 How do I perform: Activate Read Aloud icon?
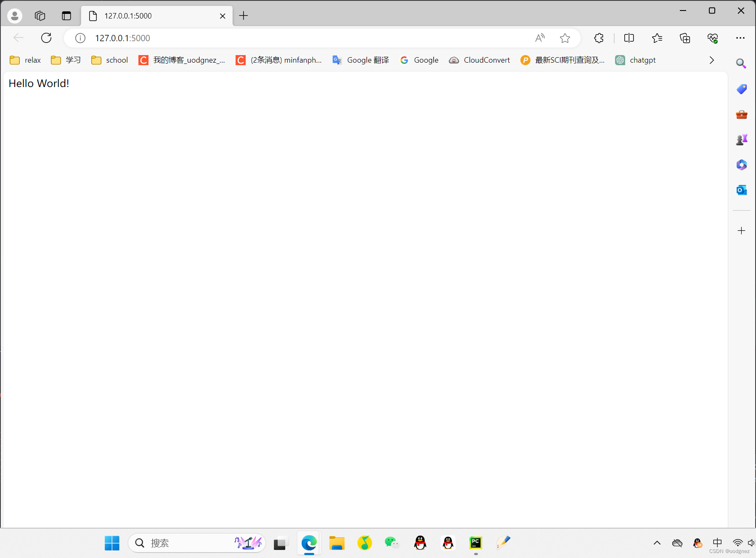click(x=540, y=38)
